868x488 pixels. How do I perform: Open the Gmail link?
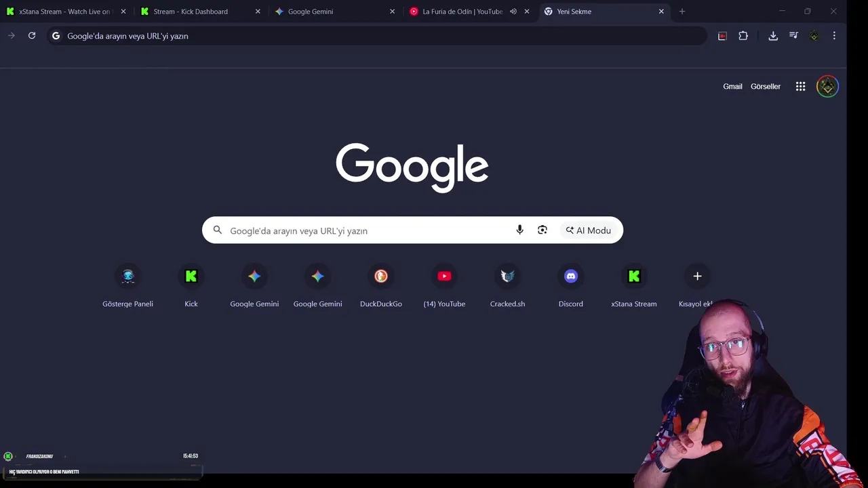pyautogui.click(x=732, y=87)
